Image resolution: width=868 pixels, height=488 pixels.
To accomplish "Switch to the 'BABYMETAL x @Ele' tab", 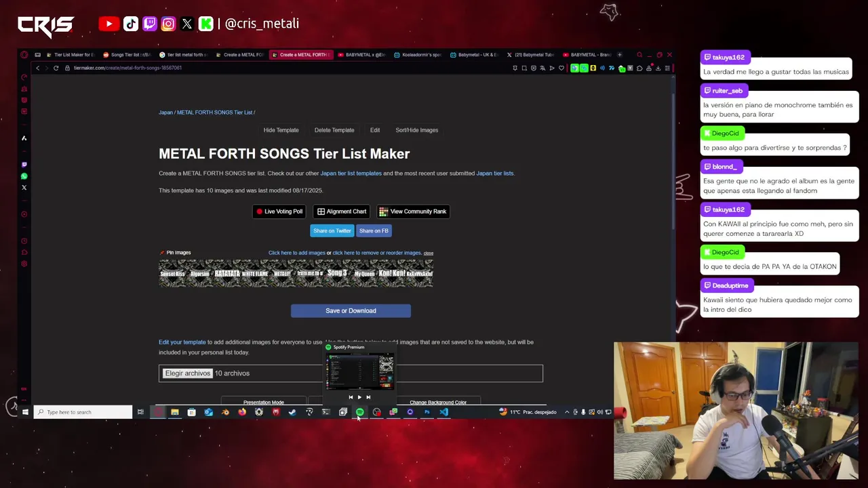I will [x=361, y=55].
